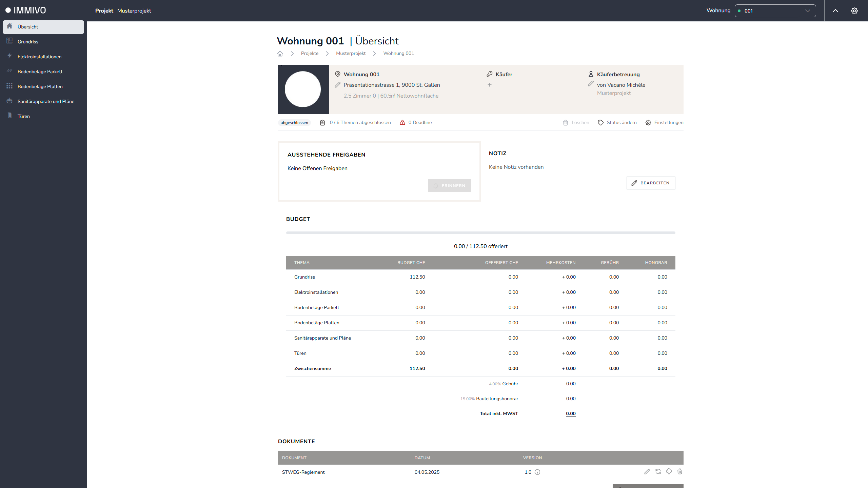Screen dimensions: 868x488
Task: Show version info icon next to 1.0
Action: tap(537, 472)
